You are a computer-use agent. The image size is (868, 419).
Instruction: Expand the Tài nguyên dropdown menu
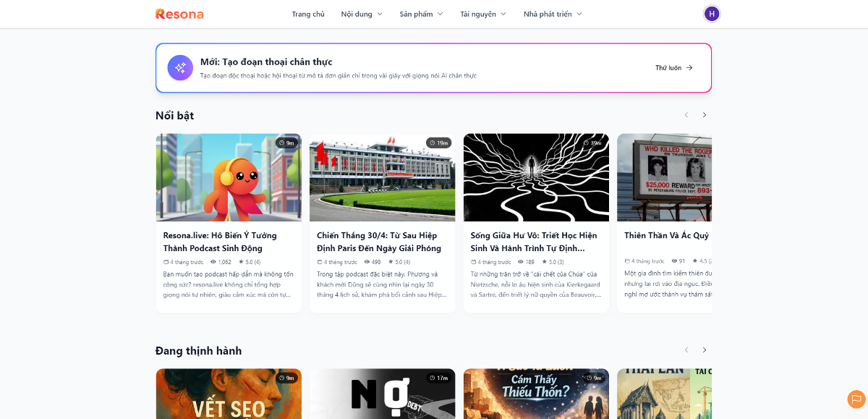pyautogui.click(x=482, y=14)
